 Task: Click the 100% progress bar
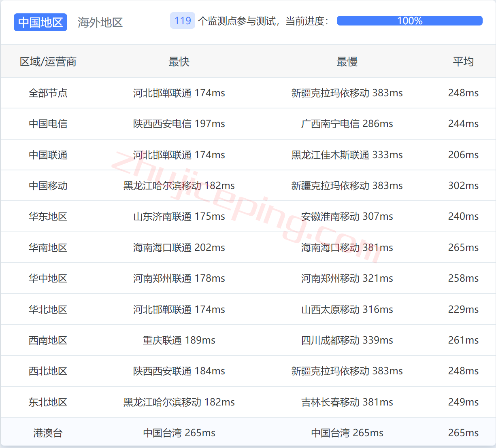[409, 21]
